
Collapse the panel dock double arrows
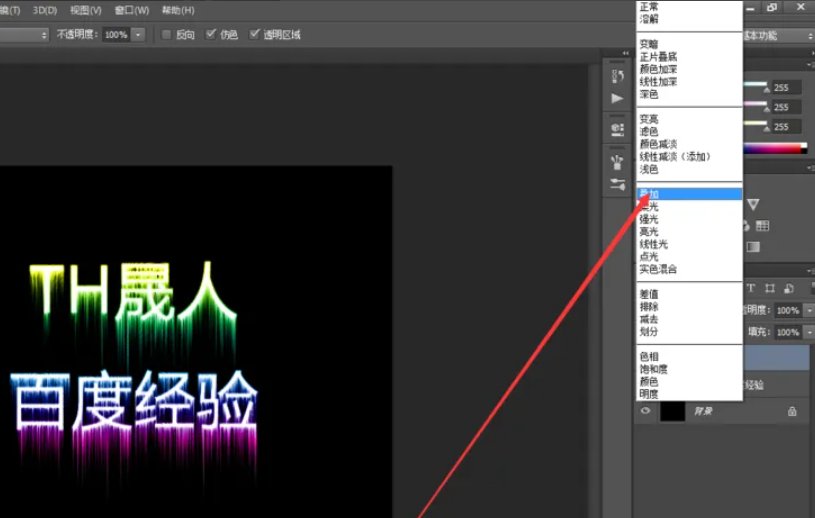tap(625, 53)
